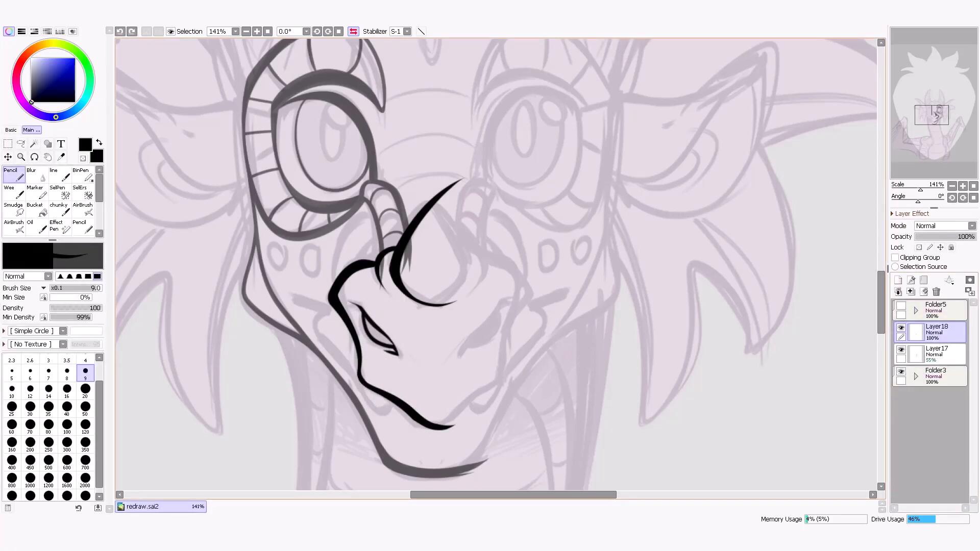
Task: Enable the Selection Source radio option
Action: pos(895,267)
